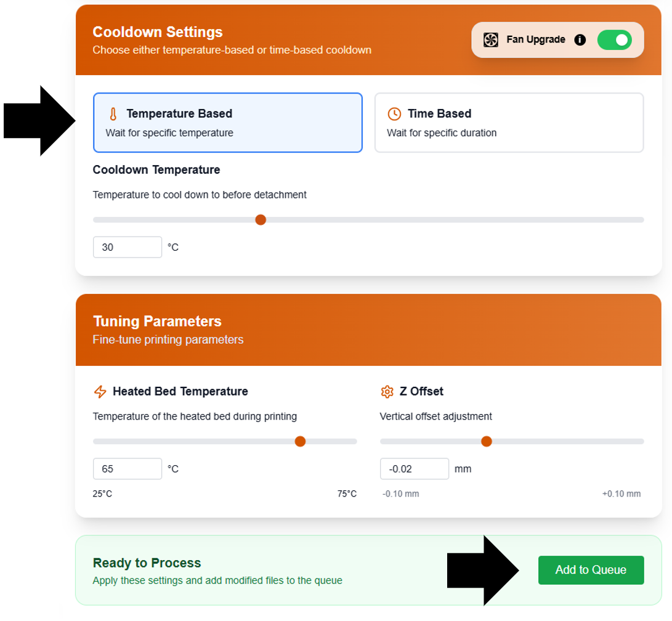
Task: Click the lightning bolt icon by Heated Bed Temperature
Action: [100, 391]
